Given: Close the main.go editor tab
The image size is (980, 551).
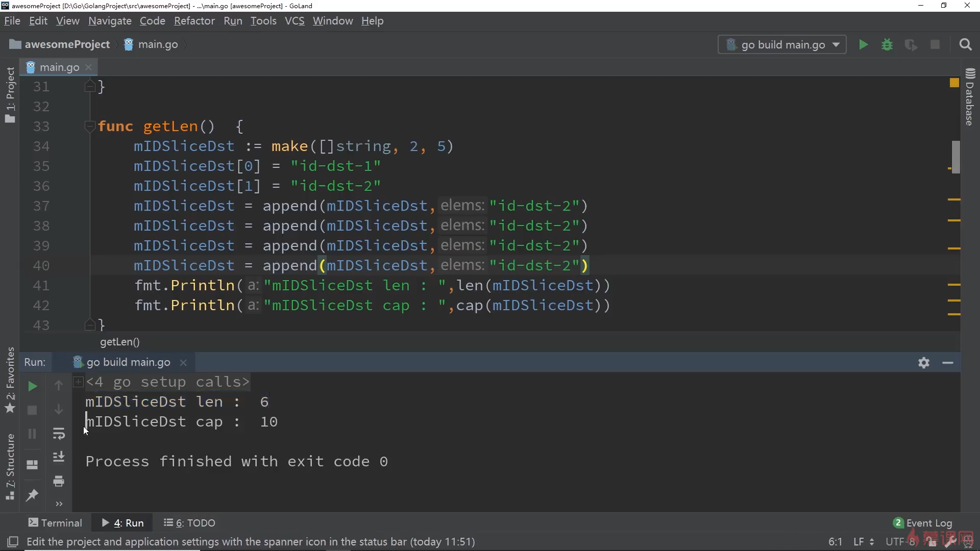Looking at the screenshot, I should pos(89,67).
